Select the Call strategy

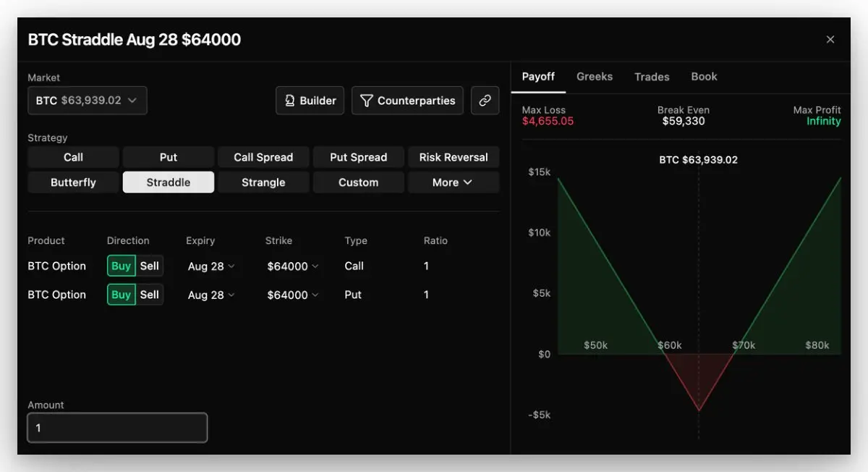73,157
